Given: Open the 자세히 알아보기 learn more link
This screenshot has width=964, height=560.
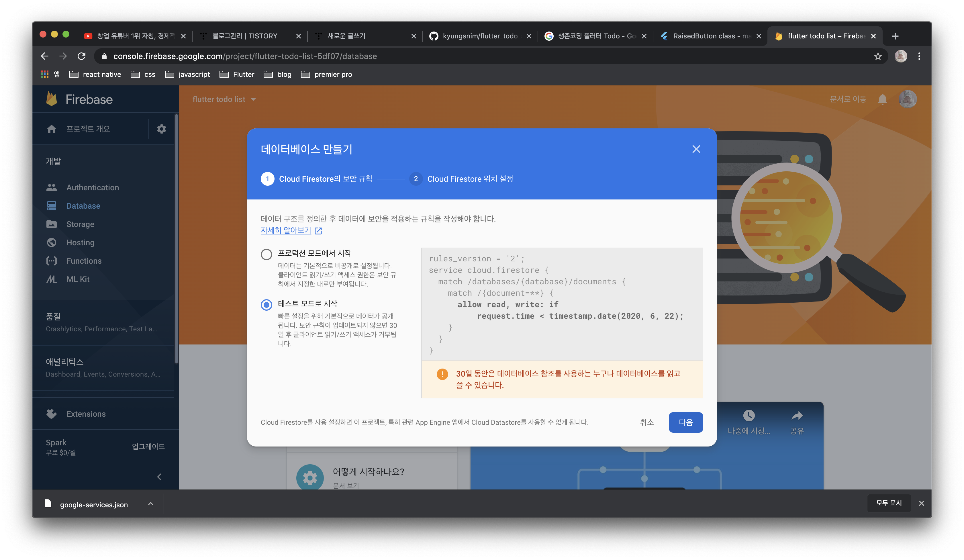Looking at the screenshot, I should [x=286, y=231].
